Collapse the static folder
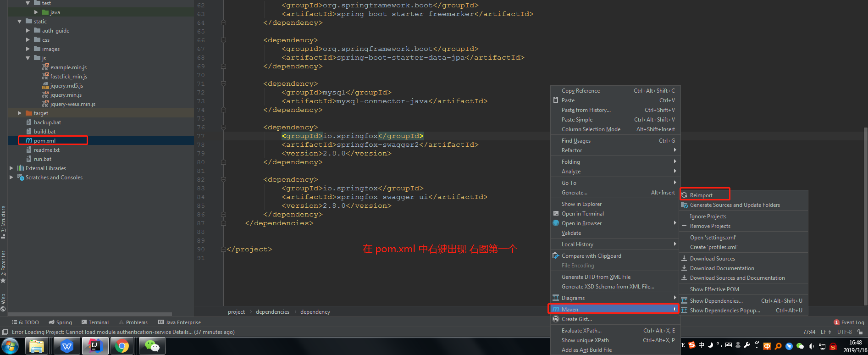This screenshot has width=868, height=355. tap(19, 22)
